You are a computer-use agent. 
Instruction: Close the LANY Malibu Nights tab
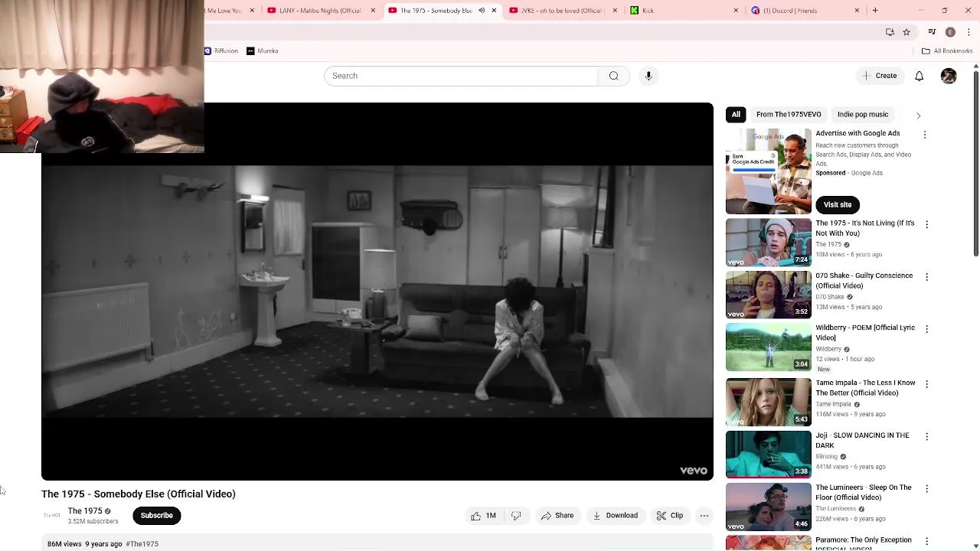click(x=373, y=11)
